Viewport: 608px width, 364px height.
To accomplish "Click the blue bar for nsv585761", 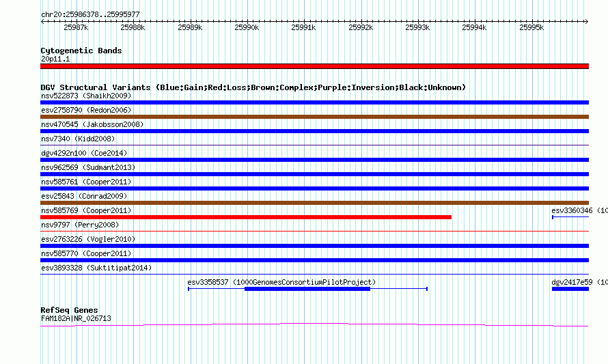I will click(314, 188).
